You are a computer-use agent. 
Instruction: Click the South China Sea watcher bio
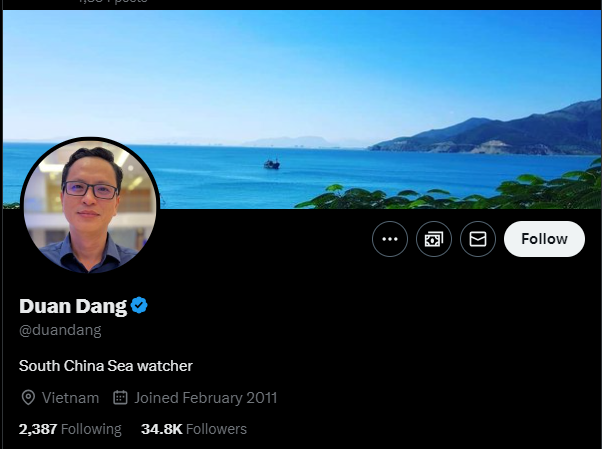coord(106,366)
